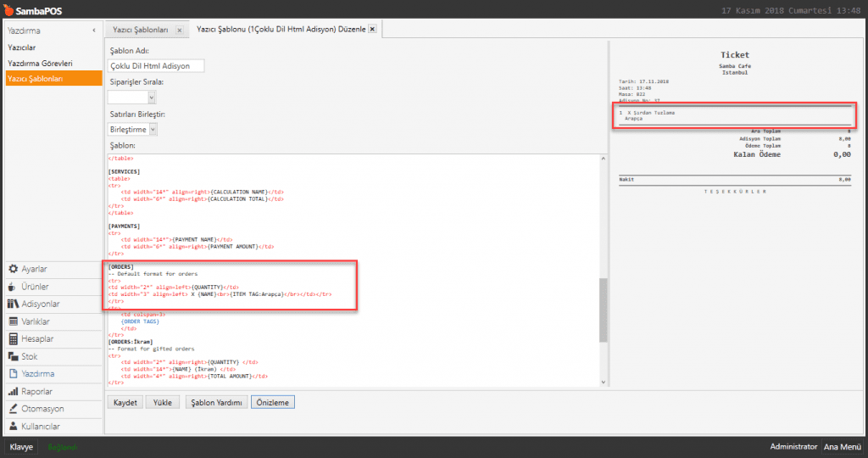Collapse the Yazdırma sidebar section arrow

93,31
